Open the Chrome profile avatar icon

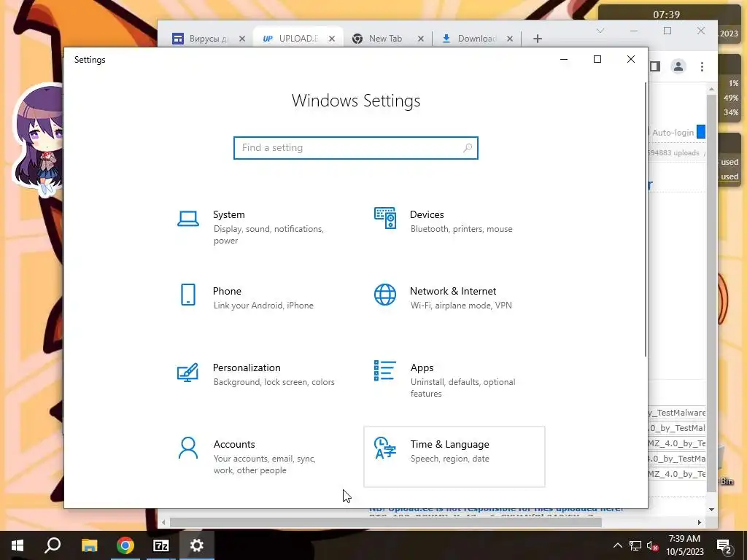coord(678,66)
